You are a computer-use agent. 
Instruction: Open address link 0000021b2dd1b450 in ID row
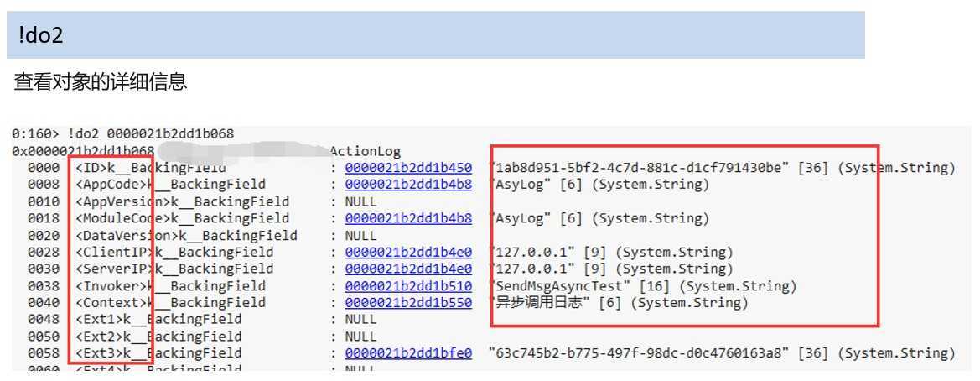408,168
